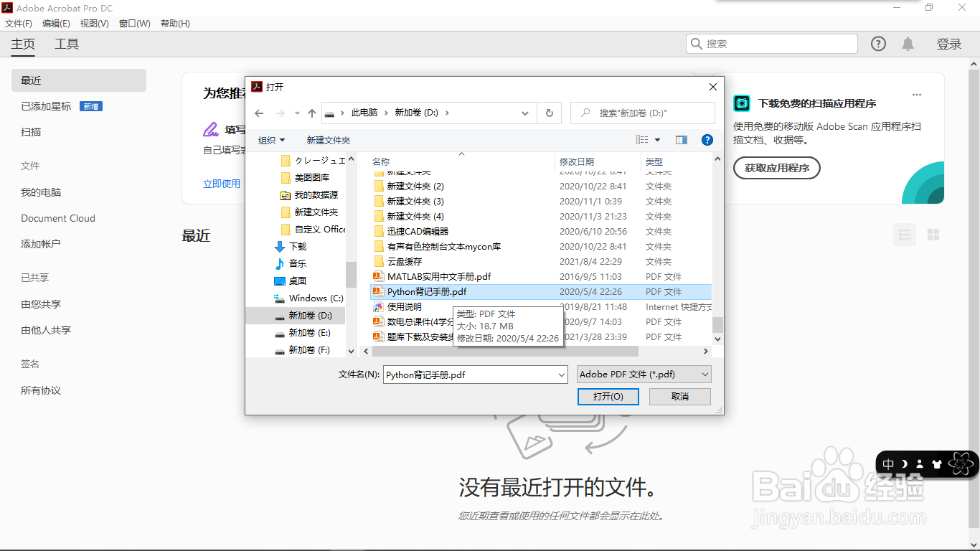Toggle the preview pane icon in the dialog
The width and height of the screenshot is (980, 551).
click(x=681, y=140)
